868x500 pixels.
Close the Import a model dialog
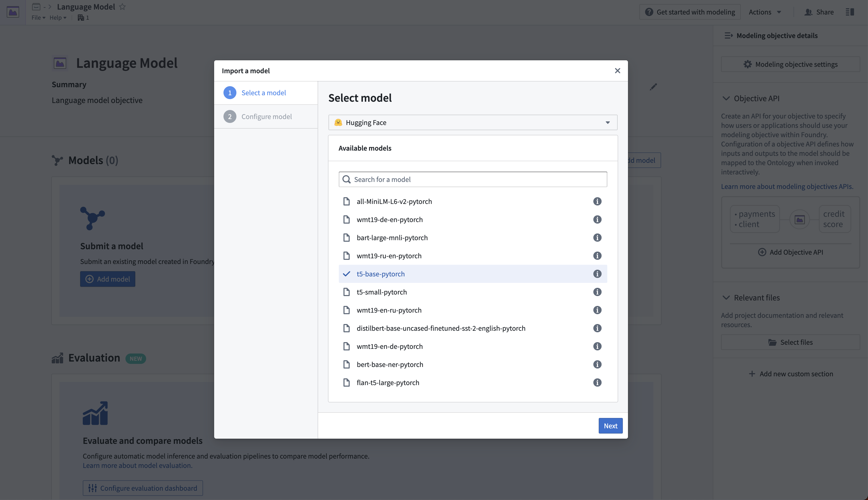coord(617,71)
